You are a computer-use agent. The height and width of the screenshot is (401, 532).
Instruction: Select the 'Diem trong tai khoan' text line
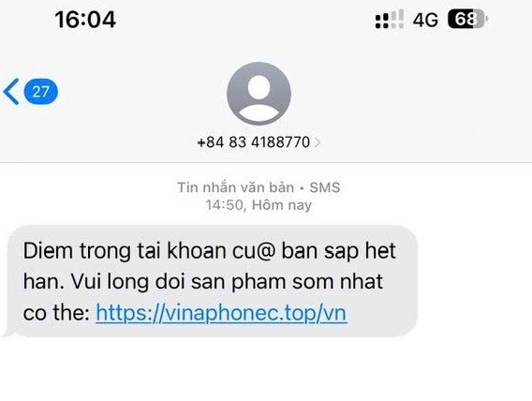(x=210, y=251)
